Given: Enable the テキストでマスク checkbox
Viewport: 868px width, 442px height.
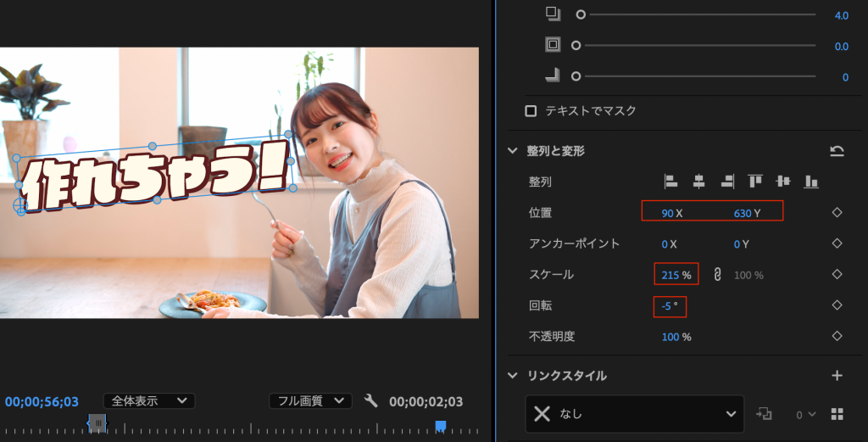Looking at the screenshot, I should [x=531, y=110].
